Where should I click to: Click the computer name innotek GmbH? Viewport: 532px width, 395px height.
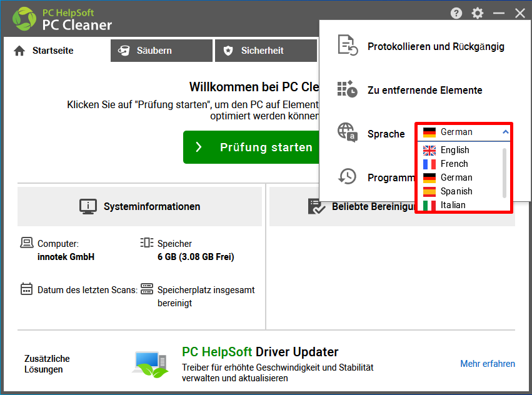(x=66, y=257)
